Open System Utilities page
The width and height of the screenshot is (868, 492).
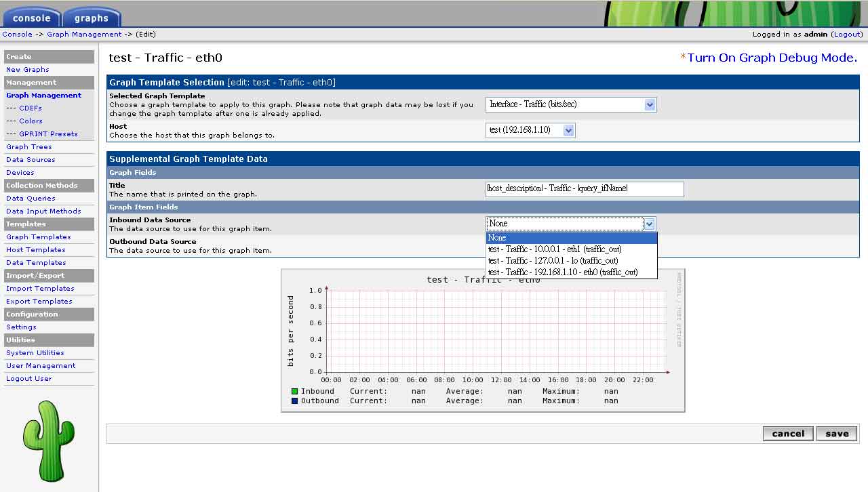[x=35, y=353]
